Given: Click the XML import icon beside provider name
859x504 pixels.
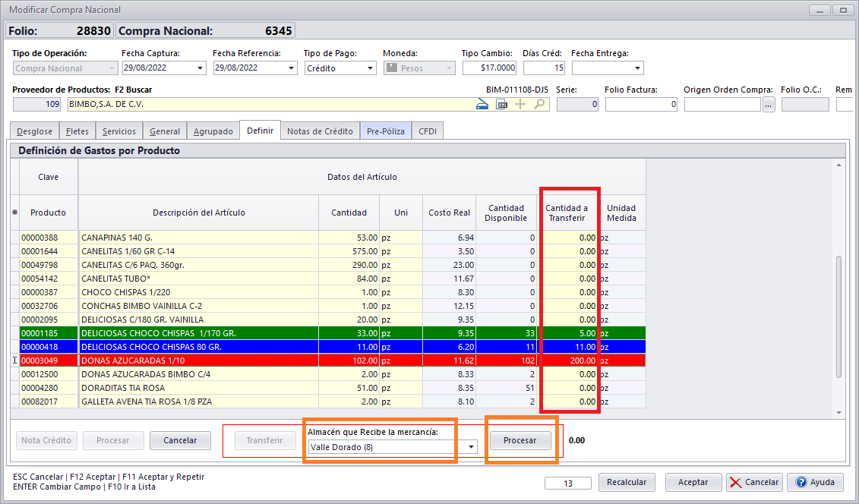Looking at the screenshot, I should pyautogui.click(x=501, y=105).
